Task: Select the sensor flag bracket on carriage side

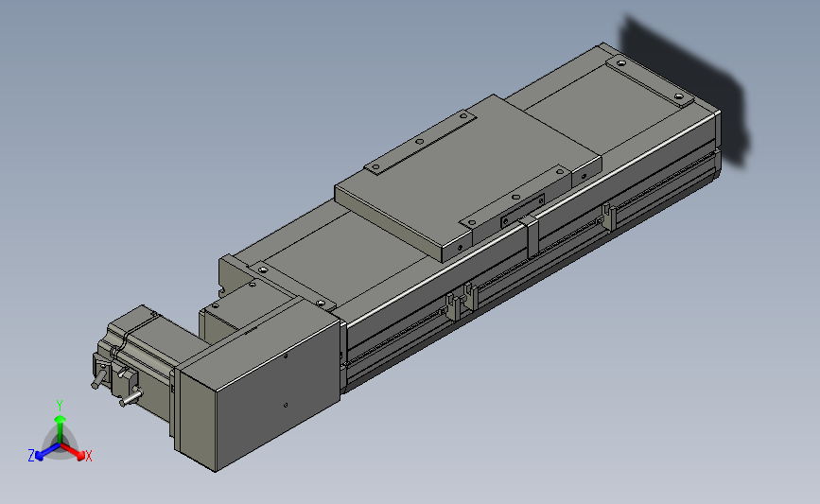Action: click(531, 236)
